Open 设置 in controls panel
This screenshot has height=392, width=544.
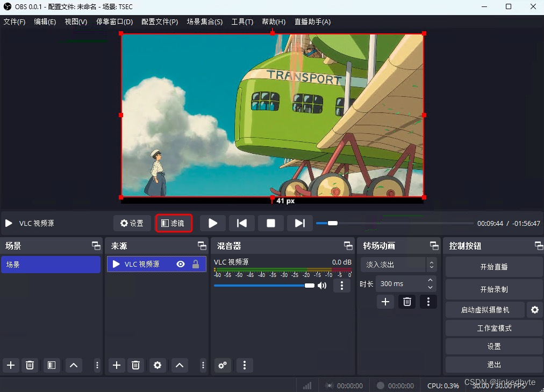pyautogui.click(x=493, y=346)
